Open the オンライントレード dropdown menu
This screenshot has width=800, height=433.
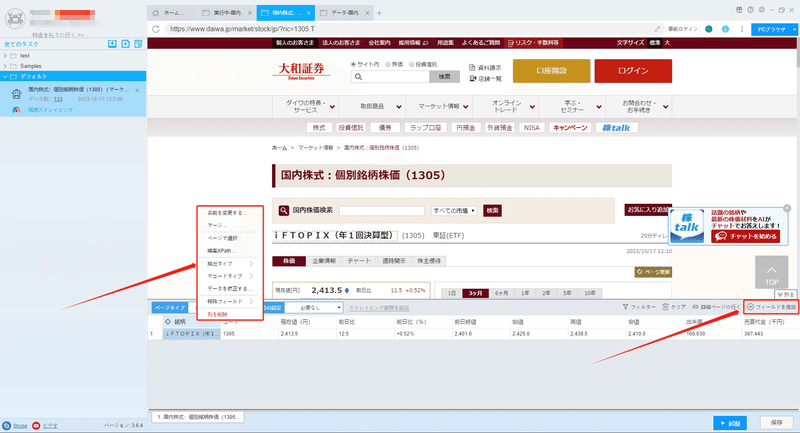pyautogui.click(x=506, y=107)
